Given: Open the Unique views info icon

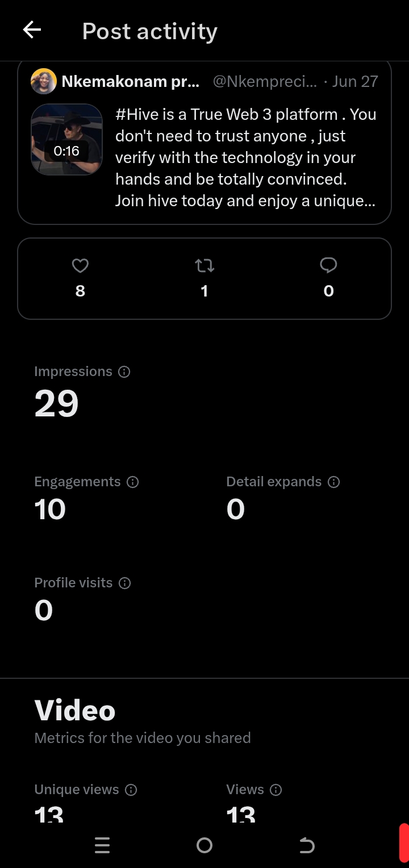Looking at the screenshot, I should coord(131,790).
